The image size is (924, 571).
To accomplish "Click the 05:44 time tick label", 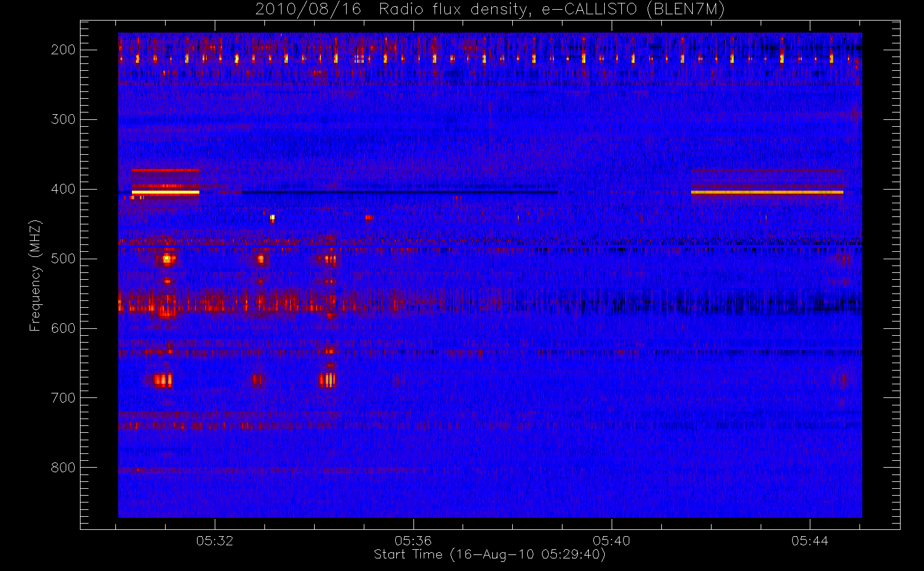I will point(810,541).
